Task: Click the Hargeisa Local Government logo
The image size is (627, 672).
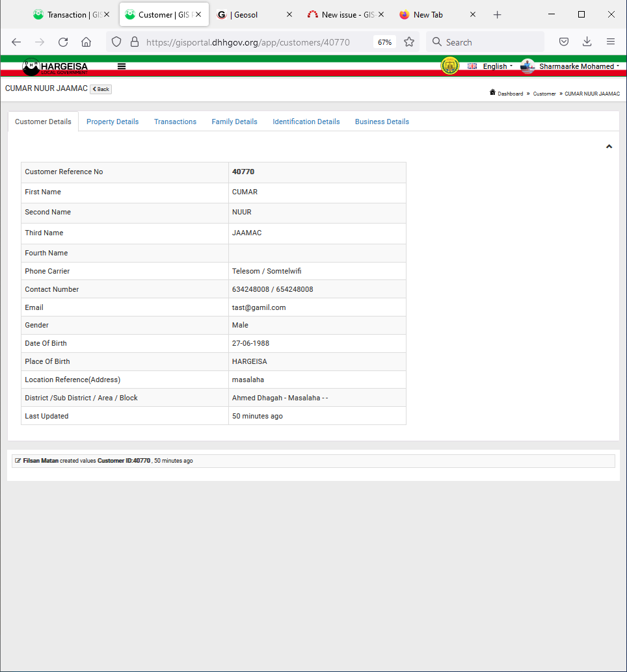Action: point(55,66)
